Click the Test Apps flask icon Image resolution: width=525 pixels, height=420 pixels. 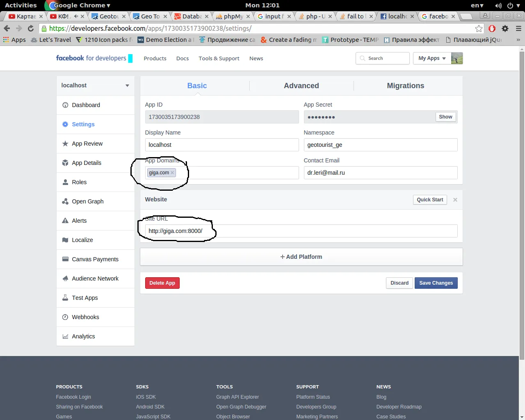[x=65, y=298]
